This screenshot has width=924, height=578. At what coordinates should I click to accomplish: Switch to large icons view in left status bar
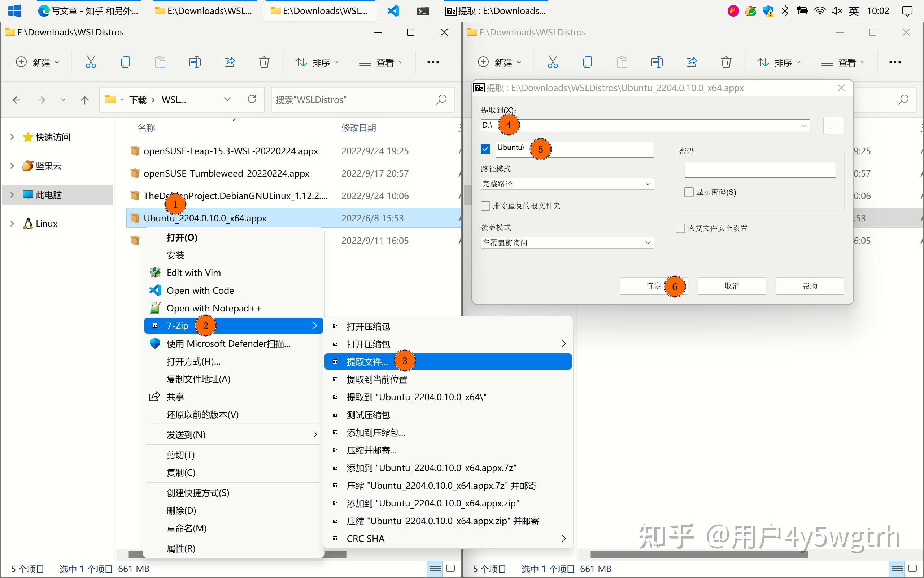click(x=450, y=569)
